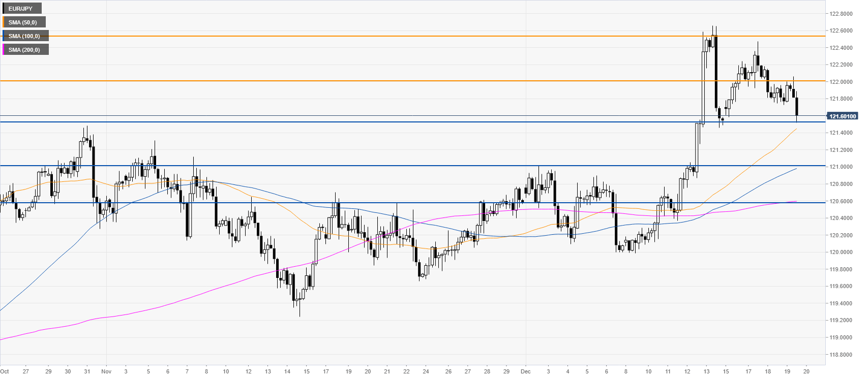The image size is (868, 378).
Task: Click the 122.2000 price axis label
Action: coord(841,65)
